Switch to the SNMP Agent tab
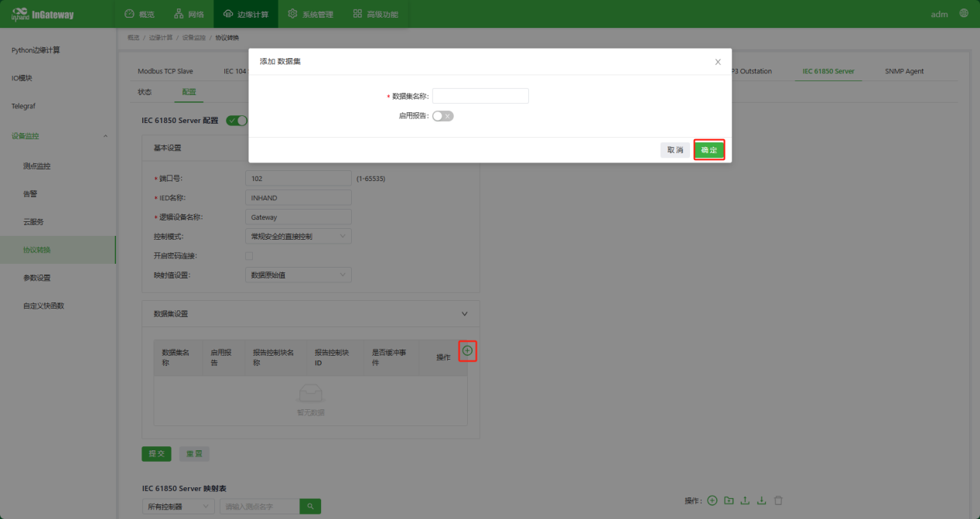 click(904, 71)
